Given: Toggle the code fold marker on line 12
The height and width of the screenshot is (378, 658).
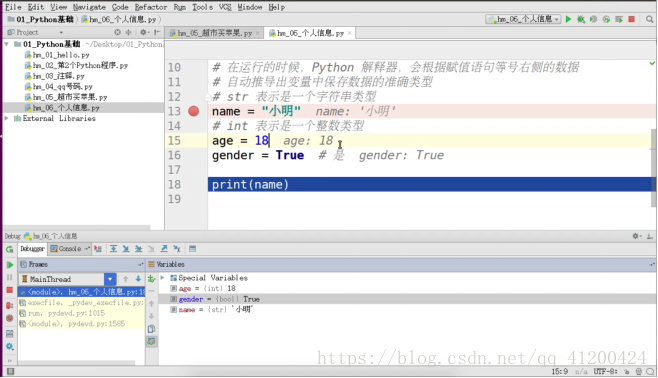Looking at the screenshot, I should [207, 97].
